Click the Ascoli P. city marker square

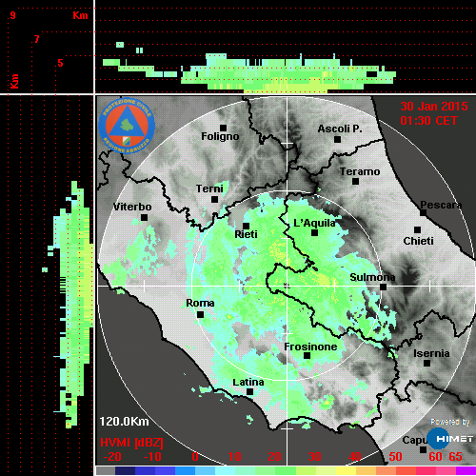(x=338, y=139)
